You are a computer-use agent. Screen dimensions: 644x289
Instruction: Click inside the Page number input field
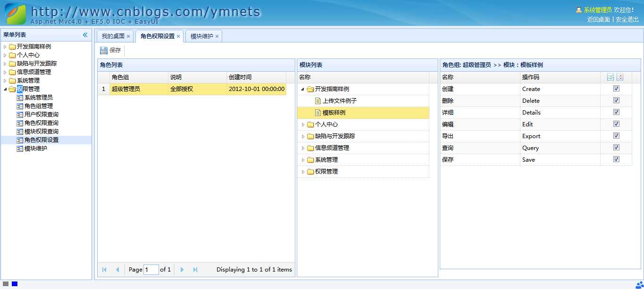pyautogui.click(x=151, y=269)
